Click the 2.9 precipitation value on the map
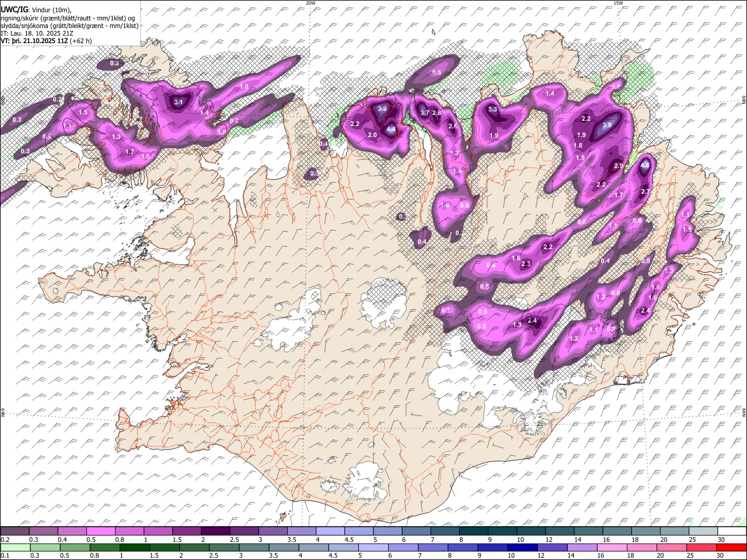 [x=619, y=166]
